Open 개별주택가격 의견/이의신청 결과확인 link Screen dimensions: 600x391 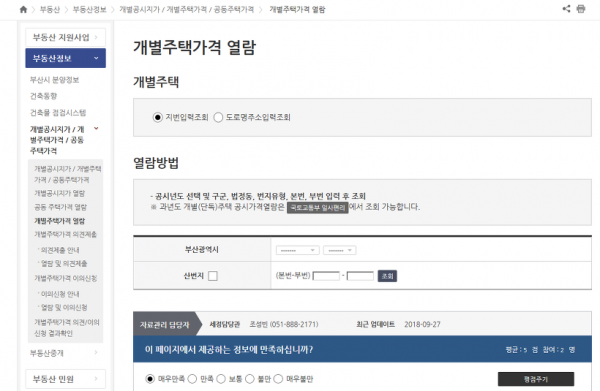67,328
